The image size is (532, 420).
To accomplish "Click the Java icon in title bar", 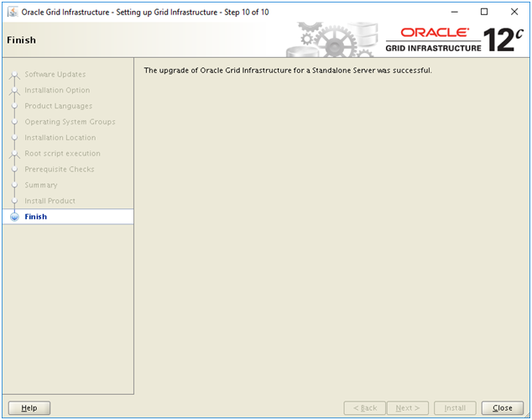I will [13, 12].
